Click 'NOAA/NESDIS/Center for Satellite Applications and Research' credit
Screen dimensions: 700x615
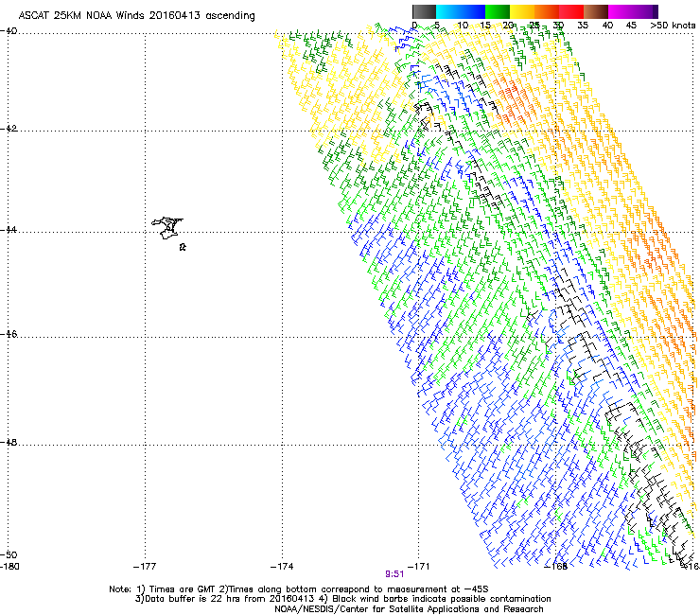[x=409, y=609]
